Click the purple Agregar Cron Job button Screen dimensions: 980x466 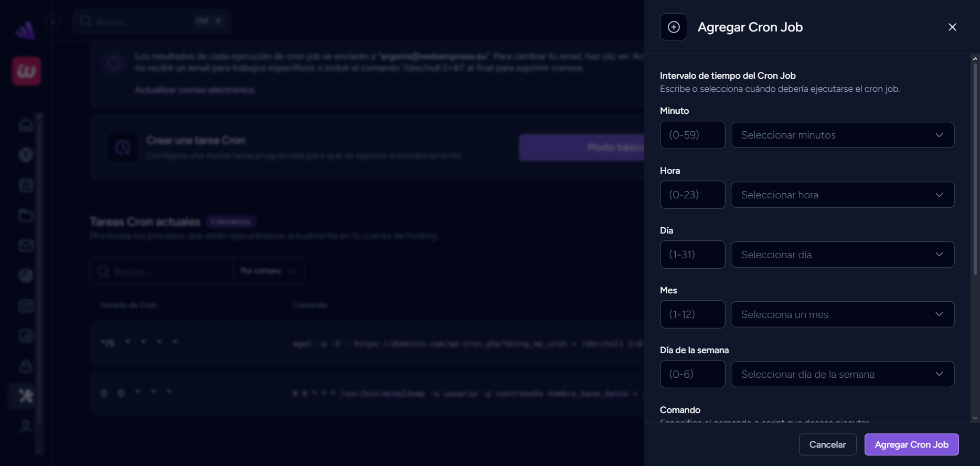[x=911, y=444]
